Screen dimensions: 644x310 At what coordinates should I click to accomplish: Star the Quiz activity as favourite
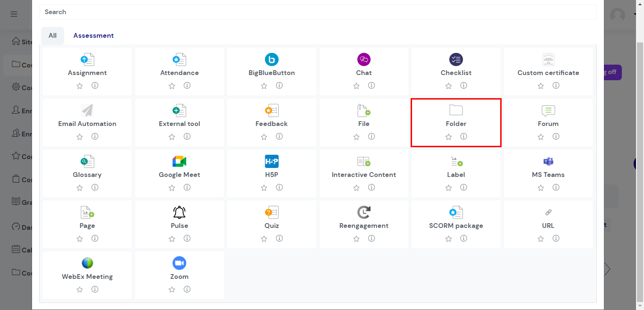264,239
